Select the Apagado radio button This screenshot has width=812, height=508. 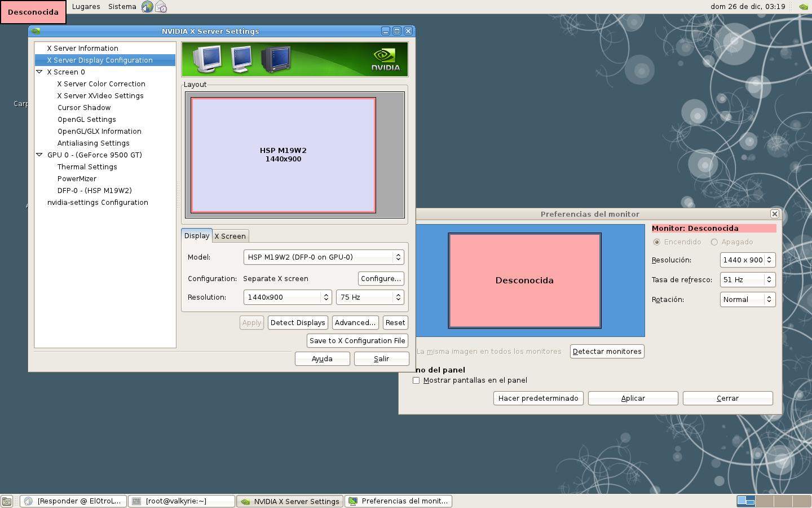714,242
